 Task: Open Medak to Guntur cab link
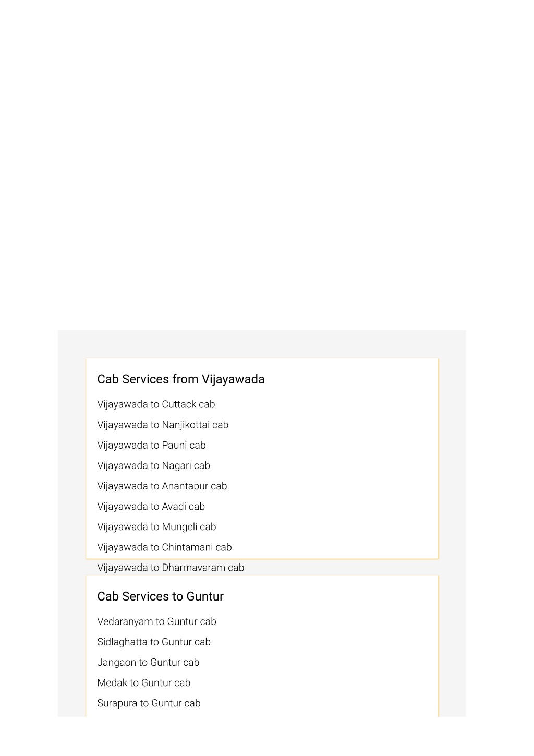143,682
